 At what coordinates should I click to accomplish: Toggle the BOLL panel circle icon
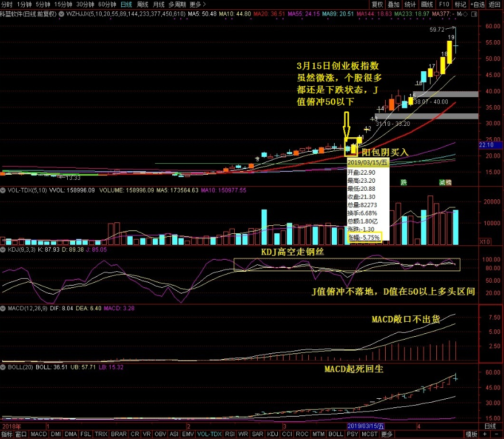pyautogui.click(x=3, y=367)
